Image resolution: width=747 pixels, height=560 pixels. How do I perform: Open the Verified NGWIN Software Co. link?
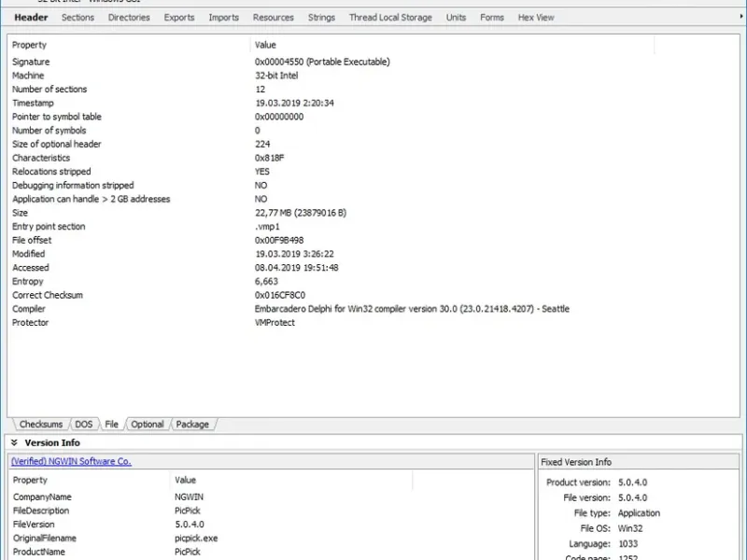71,461
